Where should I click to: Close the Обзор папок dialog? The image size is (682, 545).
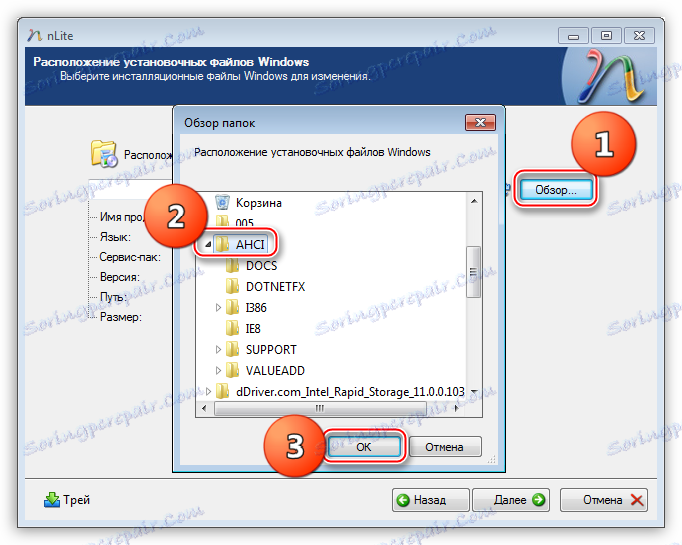tap(480, 123)
